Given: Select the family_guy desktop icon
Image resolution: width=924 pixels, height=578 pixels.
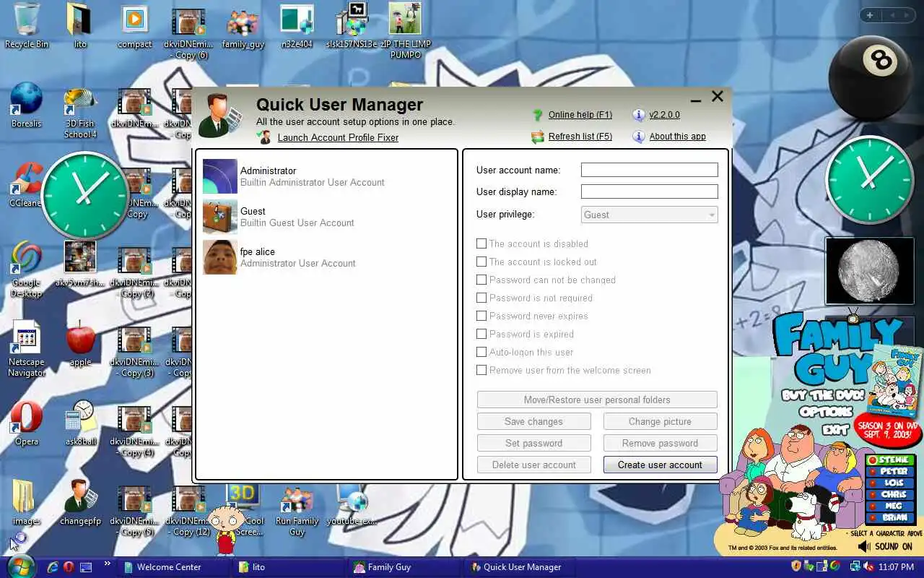Looking at the screenshot, I should pos(243,22).
